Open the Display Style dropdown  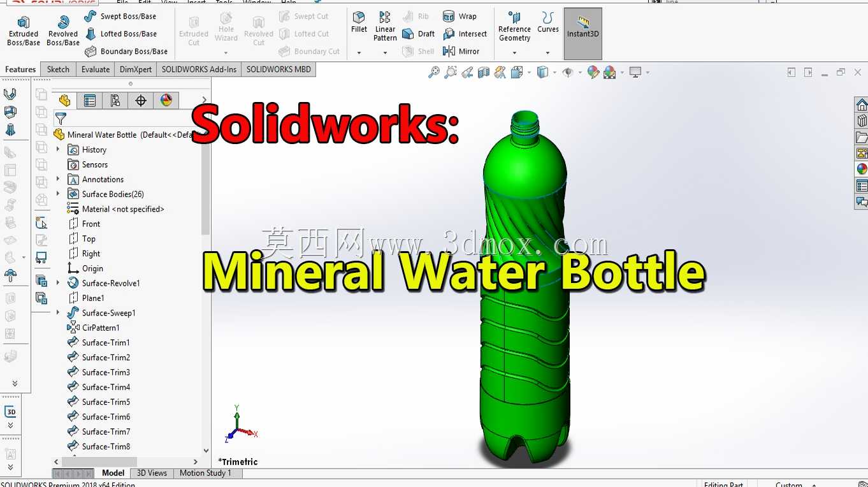pyautogui.click(x=554, y=73)
